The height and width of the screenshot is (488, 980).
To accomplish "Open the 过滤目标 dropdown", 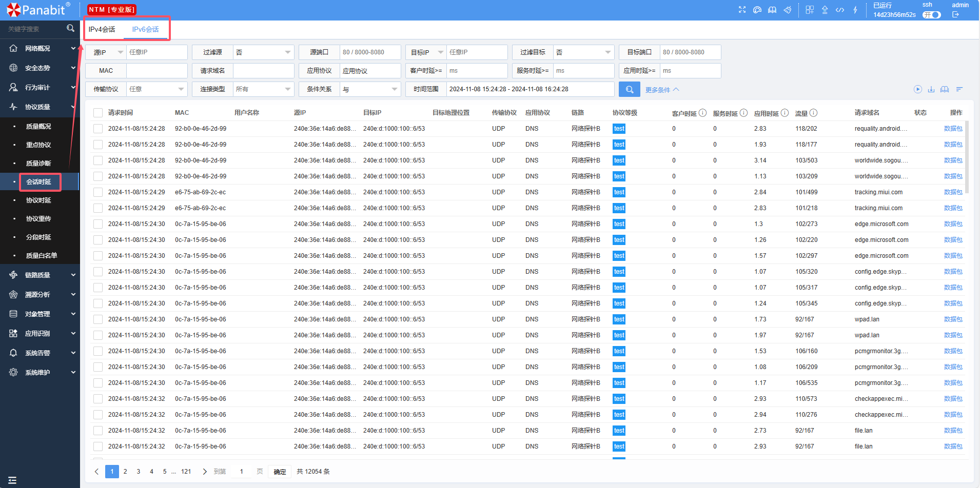I will (583, 52).
